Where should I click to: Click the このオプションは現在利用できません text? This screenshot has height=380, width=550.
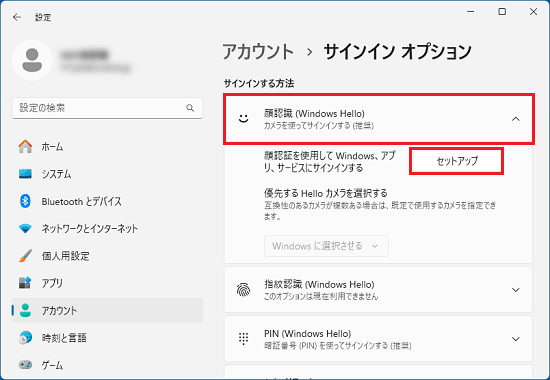coord(321,296)
